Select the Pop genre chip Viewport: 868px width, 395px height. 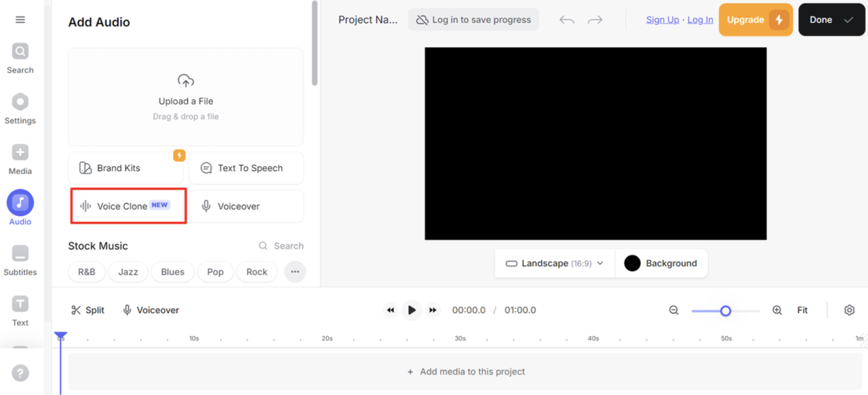[216, 271]
